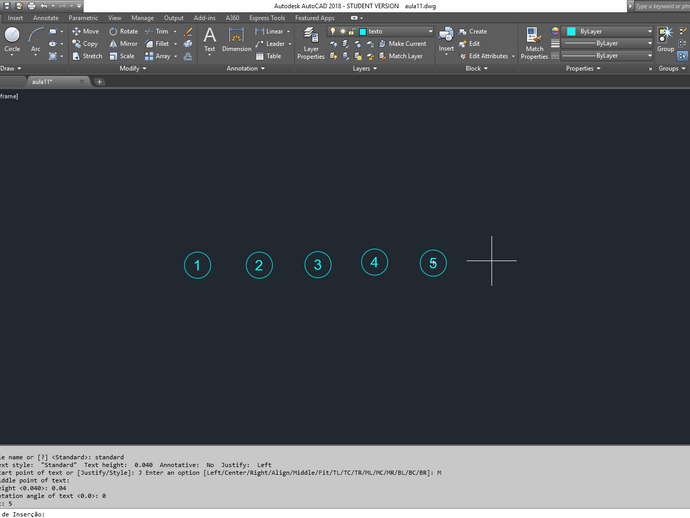Click the Leader annotation tool
The height and width of the screenshot is (518, 690).
tap(270, 44)
